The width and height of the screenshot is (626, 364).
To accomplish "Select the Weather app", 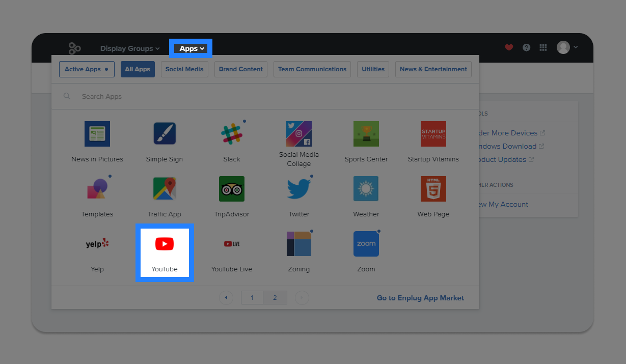I will pyautogui.click(x=366, y=189).
